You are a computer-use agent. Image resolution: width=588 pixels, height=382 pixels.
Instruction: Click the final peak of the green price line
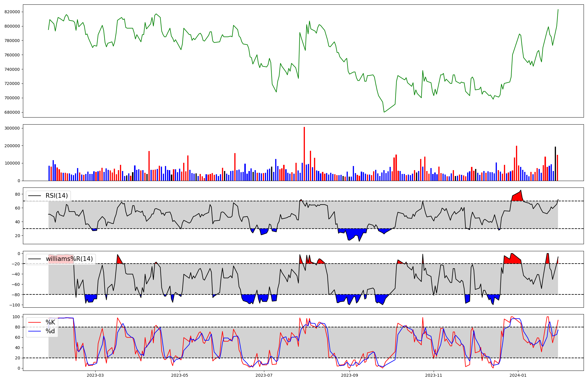tap(558, 10)
